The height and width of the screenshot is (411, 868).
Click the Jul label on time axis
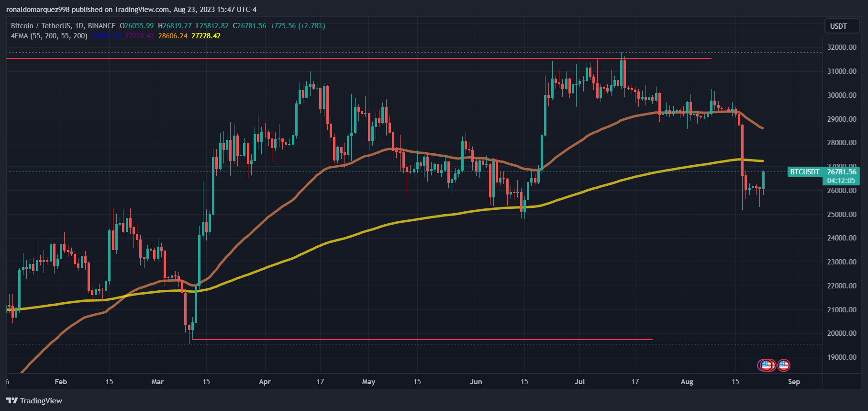pos(579,382)
